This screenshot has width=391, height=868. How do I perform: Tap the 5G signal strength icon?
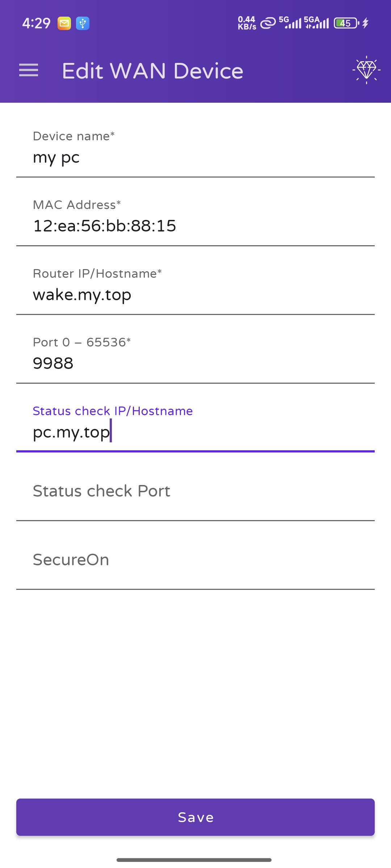click(290, 22)
